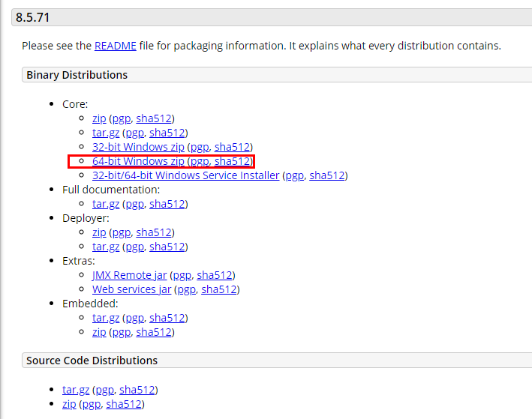The height and width of the screenshot is (419, 532).
Task: Open sha512 for Embedded zip
Action: tap(154, 332)
